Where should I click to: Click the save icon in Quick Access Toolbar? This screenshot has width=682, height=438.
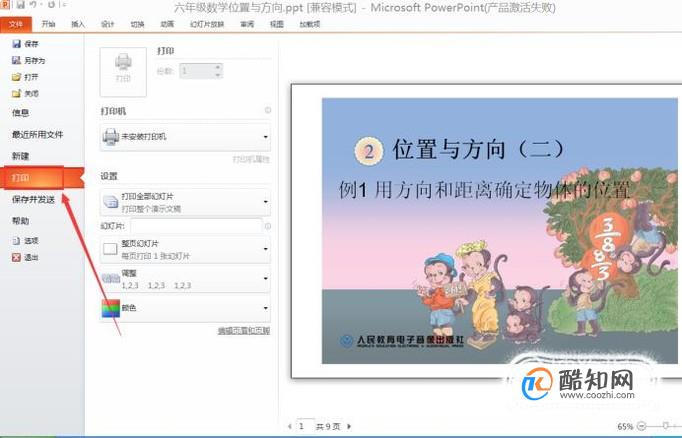coord(20,5)
